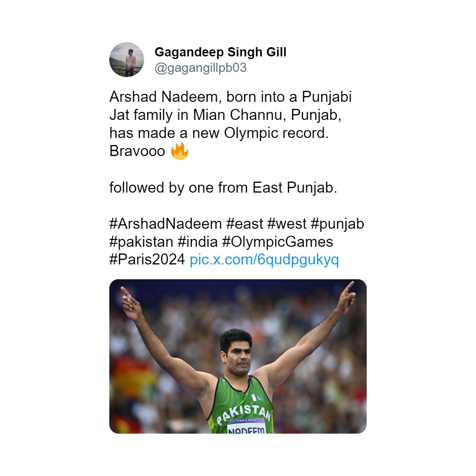Click the NADEEM name bib in photo
Image resolution: width=476 pixels, height=476 pixels.
pyautogui.click(x=246, y=428)
